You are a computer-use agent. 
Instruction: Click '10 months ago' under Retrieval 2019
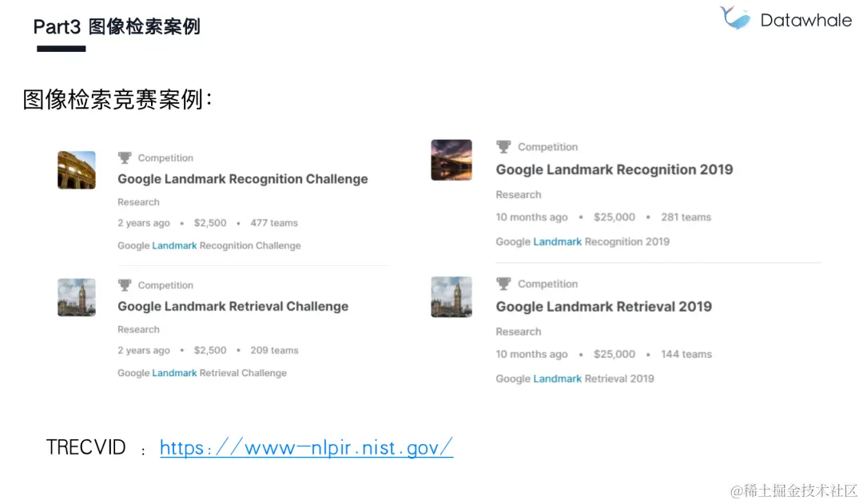[x=531, y=355]
